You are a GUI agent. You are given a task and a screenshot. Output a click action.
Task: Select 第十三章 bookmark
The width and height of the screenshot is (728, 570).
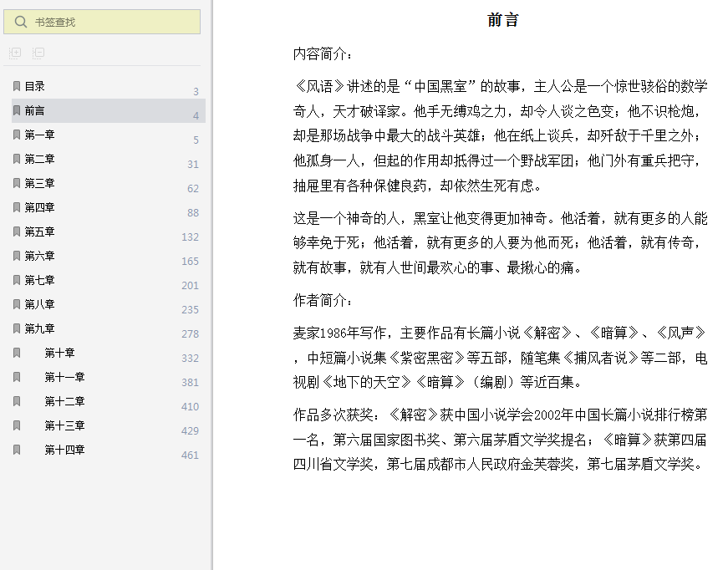tap(65, 425)
